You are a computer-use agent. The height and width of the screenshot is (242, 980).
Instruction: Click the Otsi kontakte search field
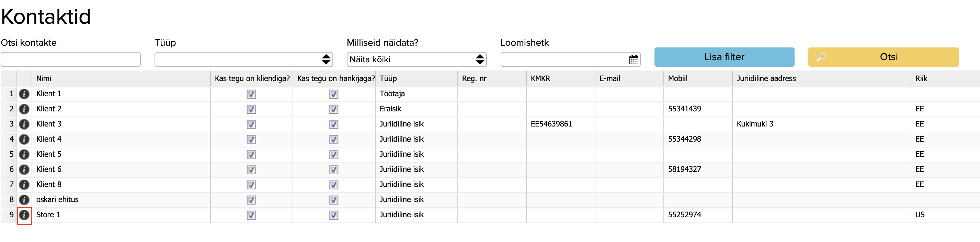click(x=71, y=59)
